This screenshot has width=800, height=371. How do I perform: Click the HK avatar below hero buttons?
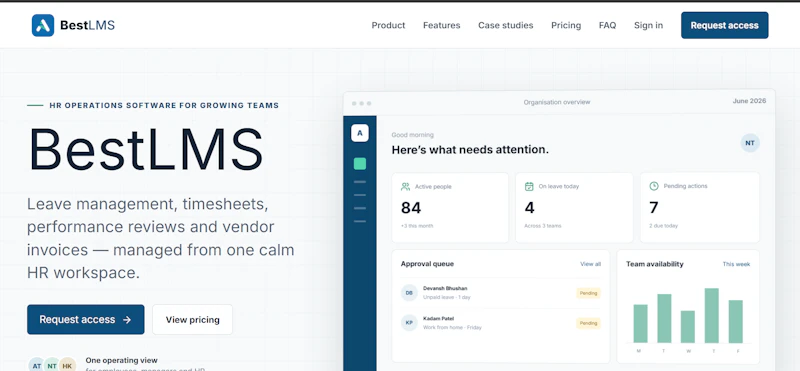pos(67,365)
